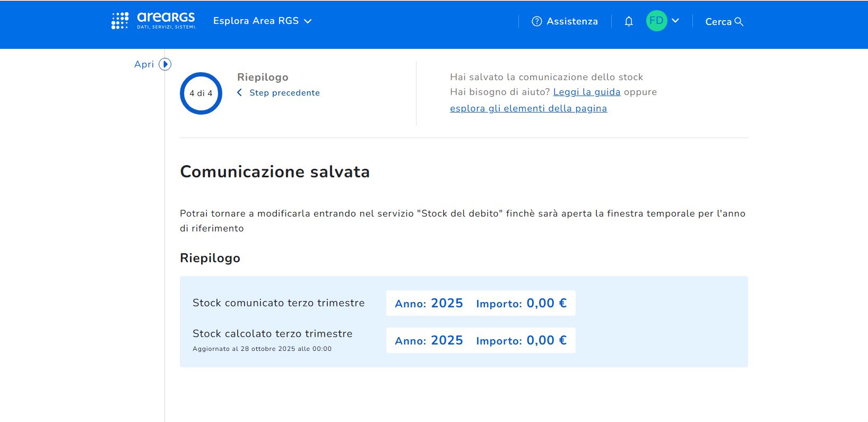The width and height of the screenshot is (868, 422).
Task: Click Importo value in Stock comunicato row
Action: pyautogui.click(x=546, y=303)
